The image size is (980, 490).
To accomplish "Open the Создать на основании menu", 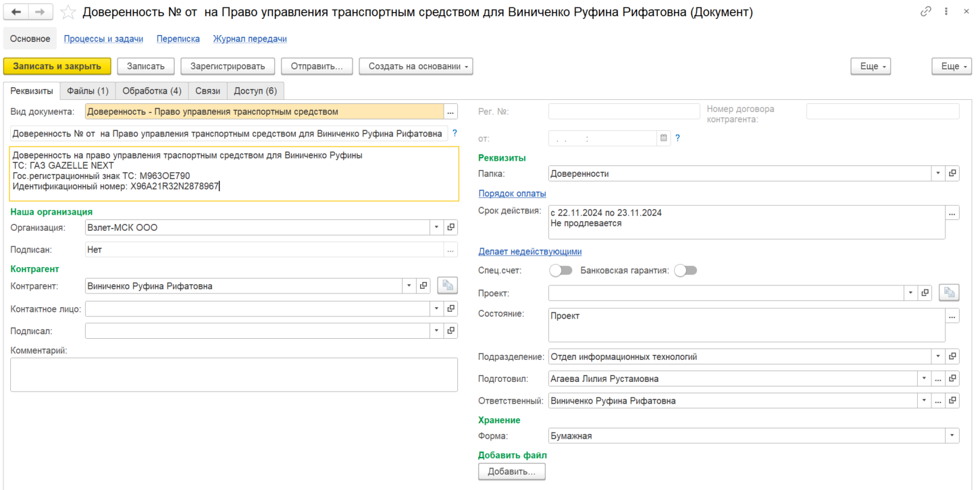I will tap(416, 66).
